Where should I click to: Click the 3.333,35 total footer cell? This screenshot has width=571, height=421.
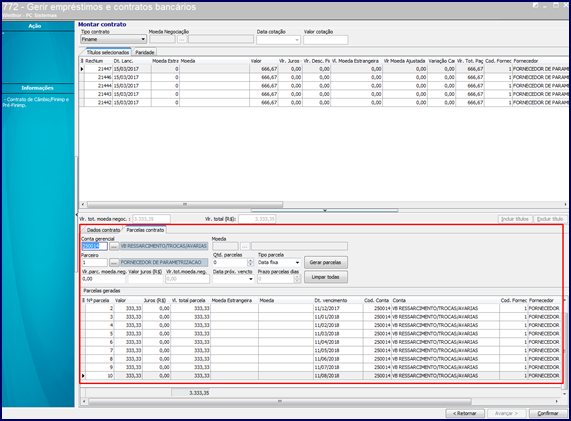191,393
